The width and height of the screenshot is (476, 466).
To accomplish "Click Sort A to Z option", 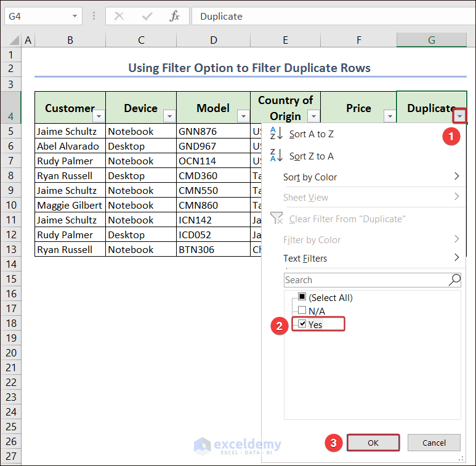I will pyautogui.click(x=311, y=134).
